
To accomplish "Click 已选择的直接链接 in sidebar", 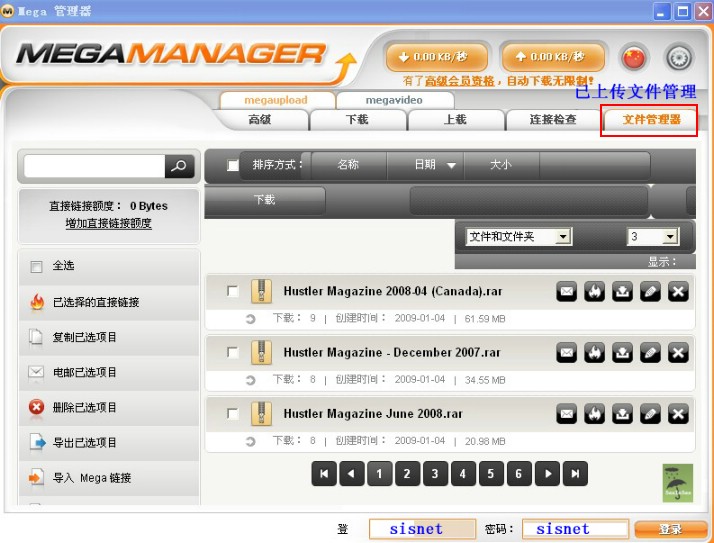I will [x=109, y=302].
